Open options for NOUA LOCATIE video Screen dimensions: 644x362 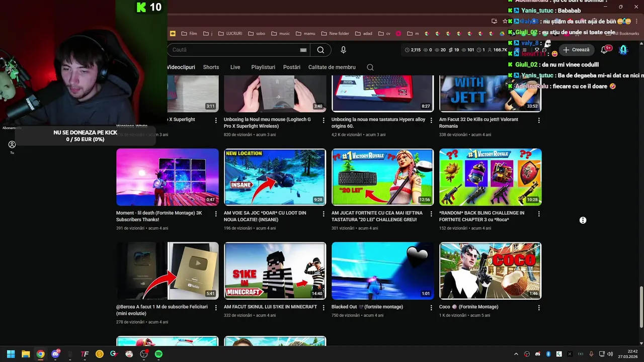click(x=324, y=214)
